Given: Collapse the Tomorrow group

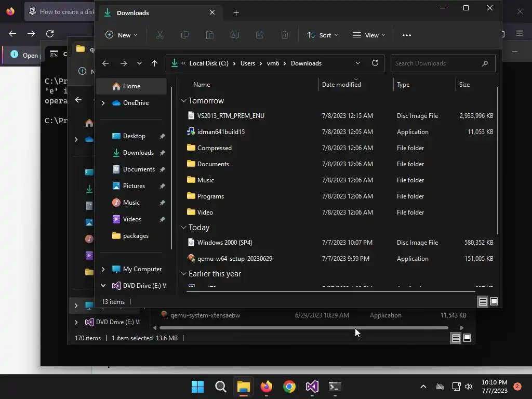Looking at the screenshot, I should coord(183,100).
